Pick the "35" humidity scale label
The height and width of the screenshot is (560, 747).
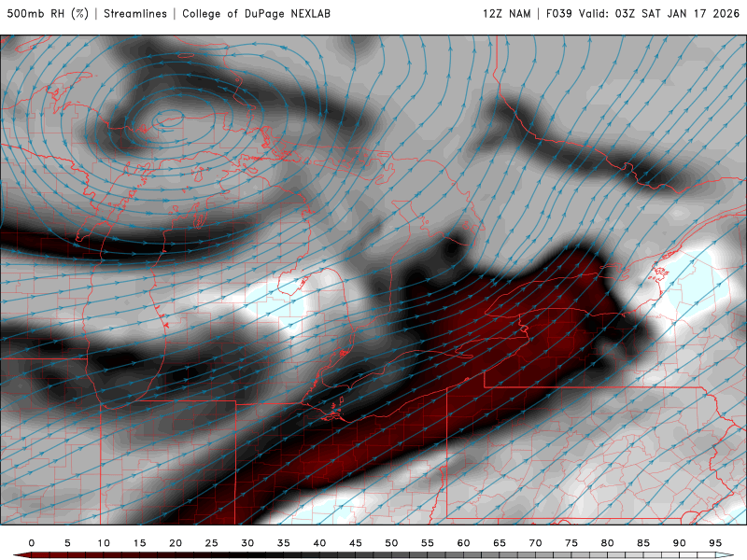(284, 543)
